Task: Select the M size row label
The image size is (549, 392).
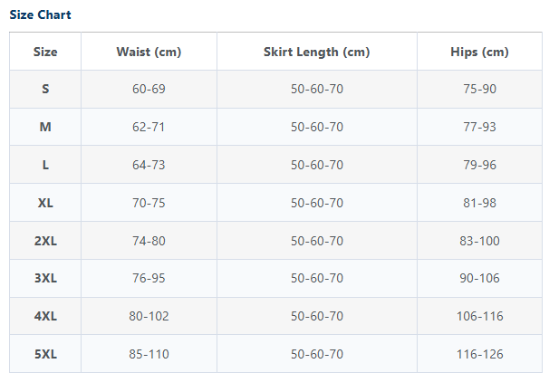Action: [45, 127]
